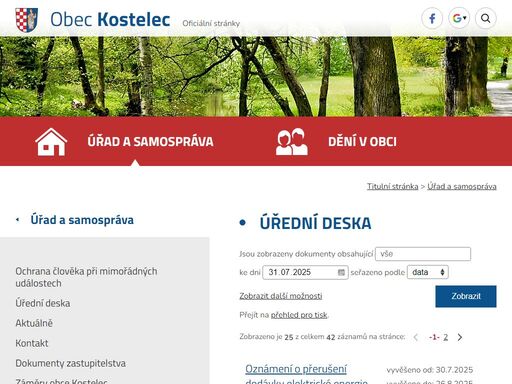Click the house icon for Úřad a samospráva
Screen dimensions: 512x384
pyautogui.click(x=51, y=142)
